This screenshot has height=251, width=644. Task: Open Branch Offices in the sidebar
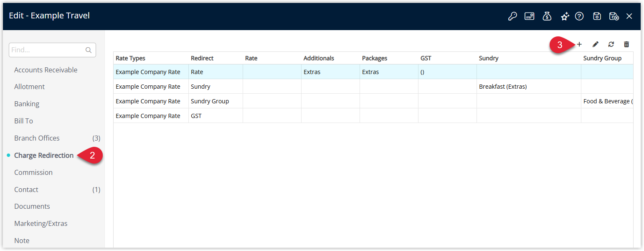[37, 138]
